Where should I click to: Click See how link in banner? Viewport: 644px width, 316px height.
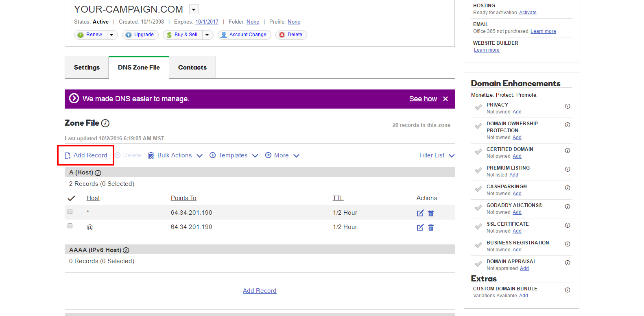click(x=423, y=99)
